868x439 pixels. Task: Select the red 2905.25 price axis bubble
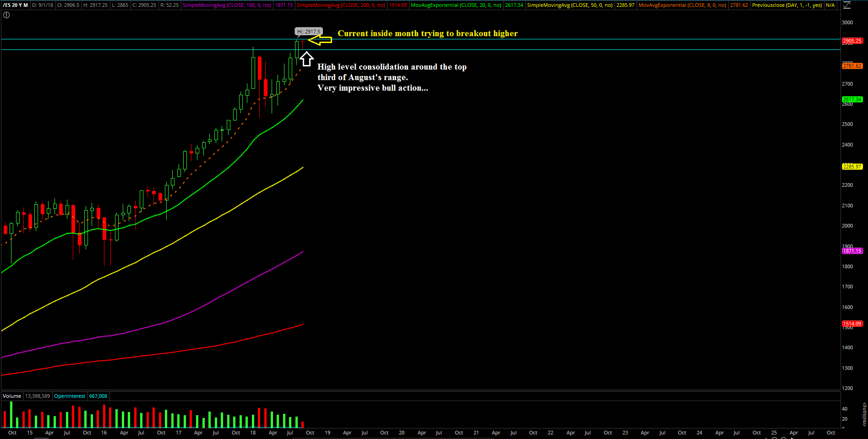point(852,41)
